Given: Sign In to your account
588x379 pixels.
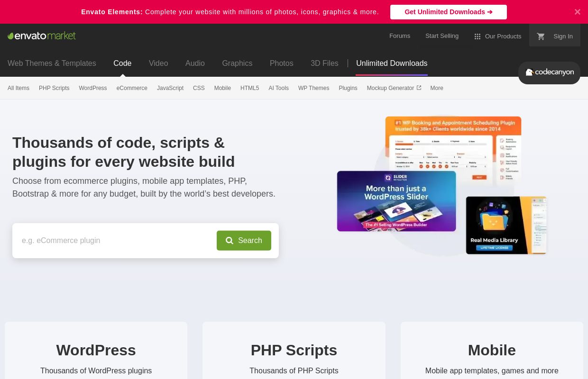Looking at the screenshot, I should [563, 36].
